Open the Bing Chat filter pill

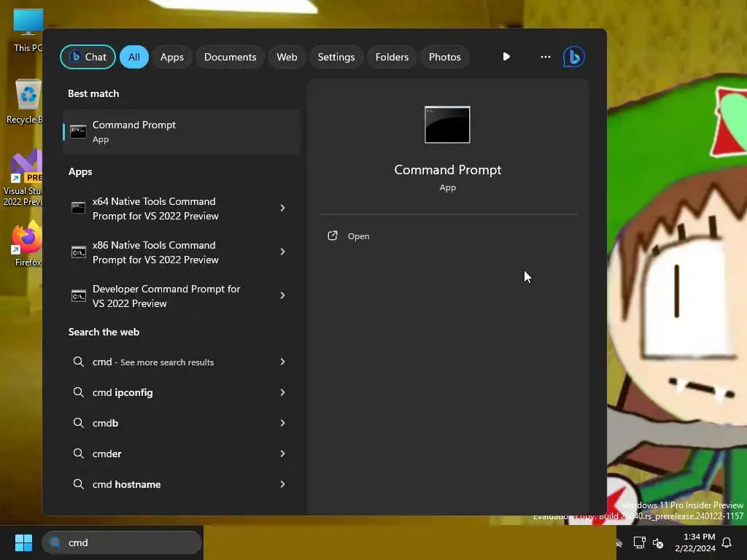pyautogui.click(x=88, y=57)
